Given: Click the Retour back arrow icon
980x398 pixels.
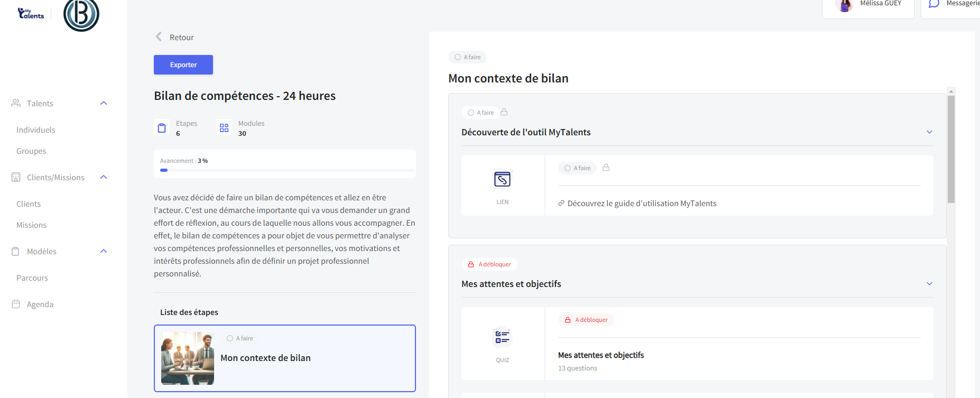Looking at the screenshot, I should pos(159,37).
